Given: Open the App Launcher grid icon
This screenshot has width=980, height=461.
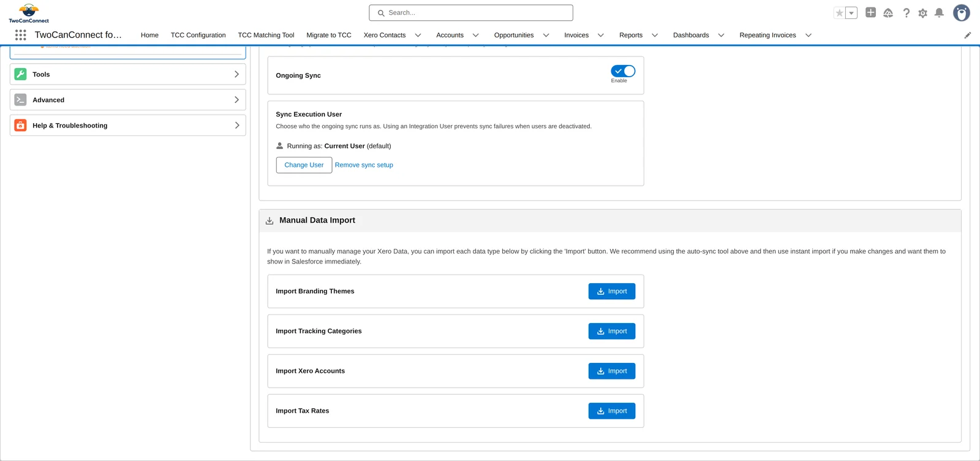Looking at the screenshot, I should point(21,35).
